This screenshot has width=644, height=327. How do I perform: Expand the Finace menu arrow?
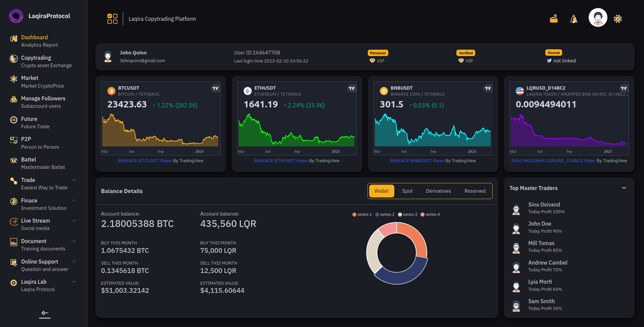(x=74, y=200)
